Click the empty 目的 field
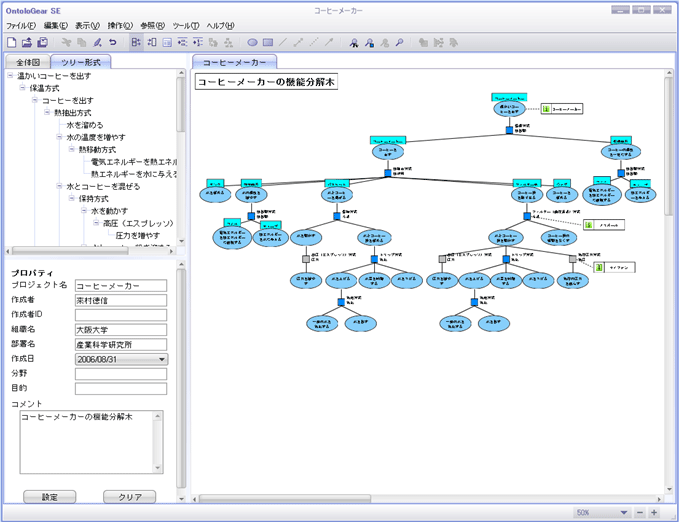Screen dimensions: 679x522 pos(121,389)
